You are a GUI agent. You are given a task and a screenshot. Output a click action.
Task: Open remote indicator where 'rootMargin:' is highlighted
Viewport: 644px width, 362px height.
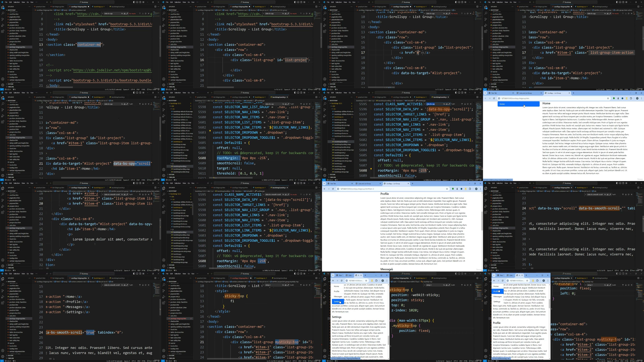(x=163, y=180)
